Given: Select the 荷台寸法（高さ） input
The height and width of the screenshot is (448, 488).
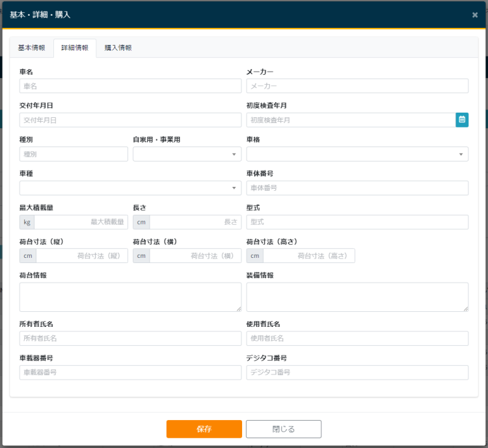Looking at the screenshot, I should pyautogui.click(x=308, y=256).
